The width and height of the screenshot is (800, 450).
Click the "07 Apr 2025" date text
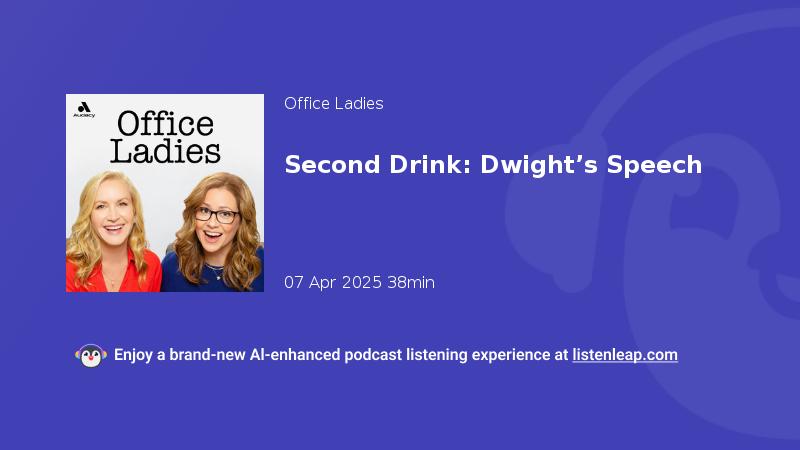pyautogui.click(x=333, y=282)
